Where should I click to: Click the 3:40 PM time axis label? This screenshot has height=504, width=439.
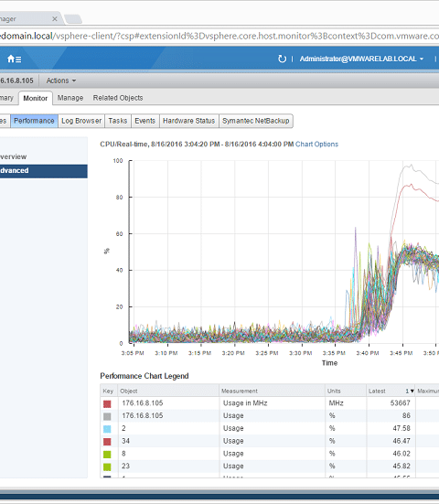tap(368, 353)
